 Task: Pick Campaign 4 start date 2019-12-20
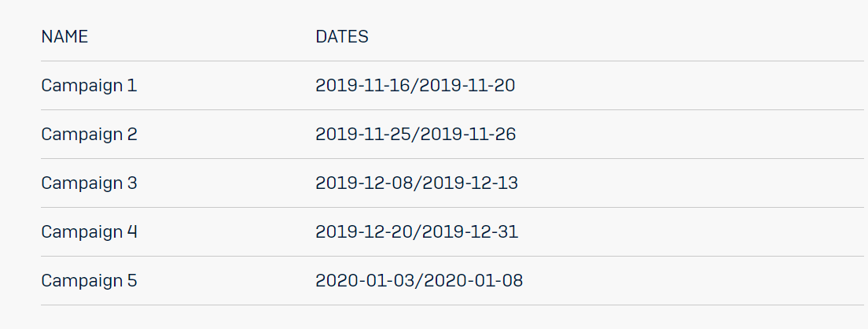(x=365, y=232)
